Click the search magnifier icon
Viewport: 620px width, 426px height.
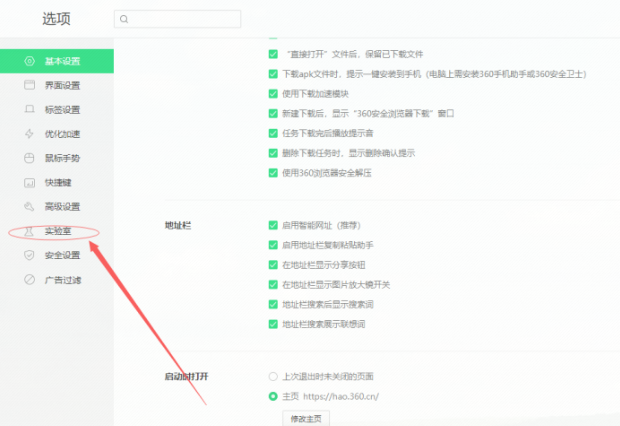pyautogui.click(x=124, y=19)
